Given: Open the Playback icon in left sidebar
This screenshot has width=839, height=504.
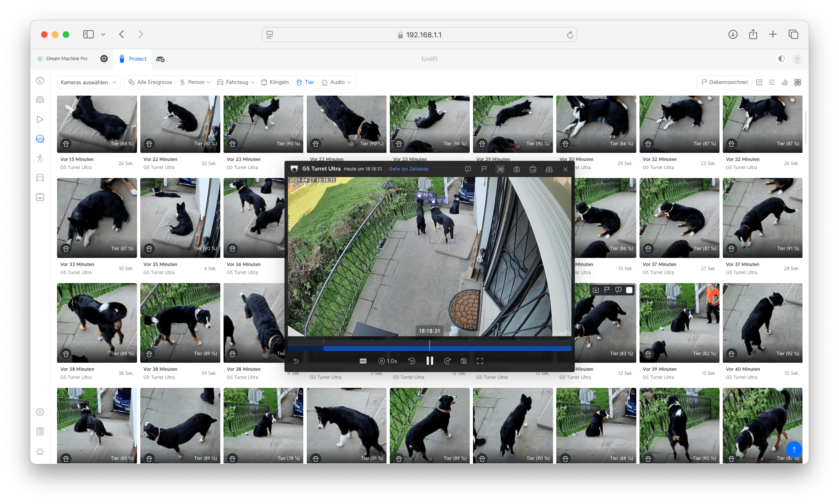Looking at the screenshot, I should [40, 120].
